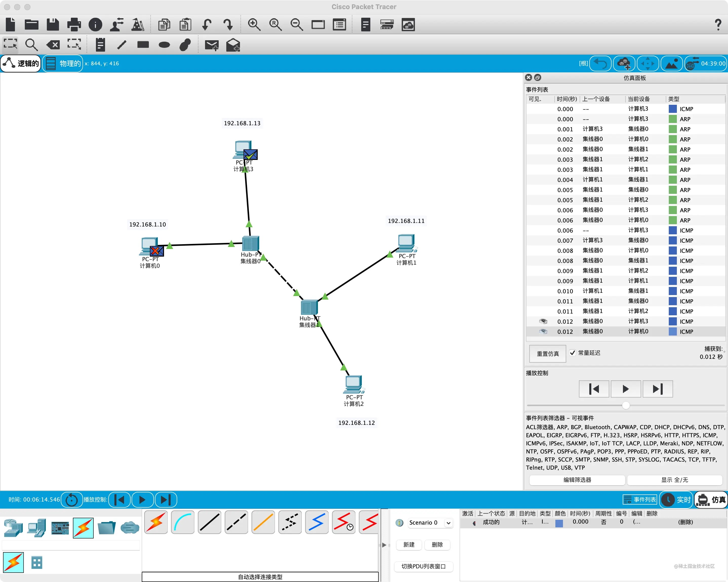
Task: Adjust the simulation speed slider handle
Action: pyautogui.click(x=626, y=405)
